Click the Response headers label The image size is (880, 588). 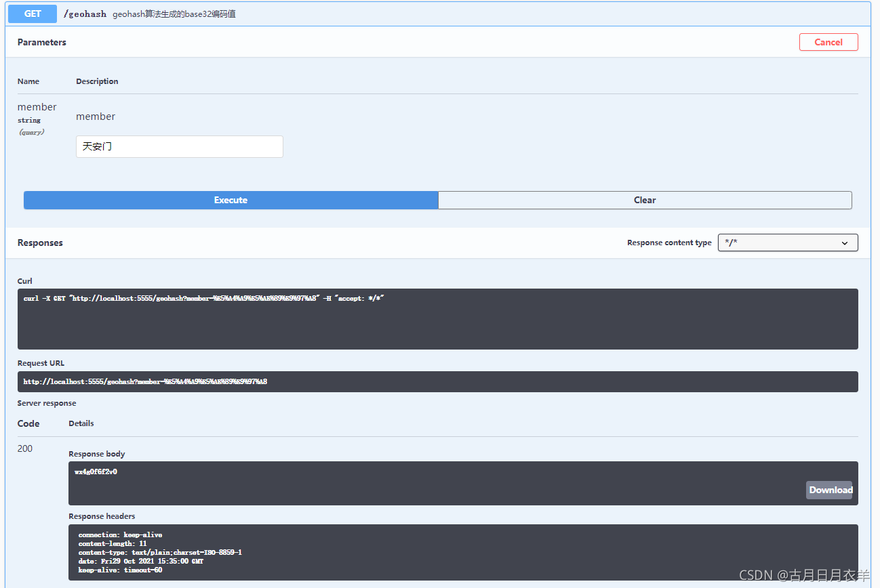pyautogui.click(x=102, y=516)
